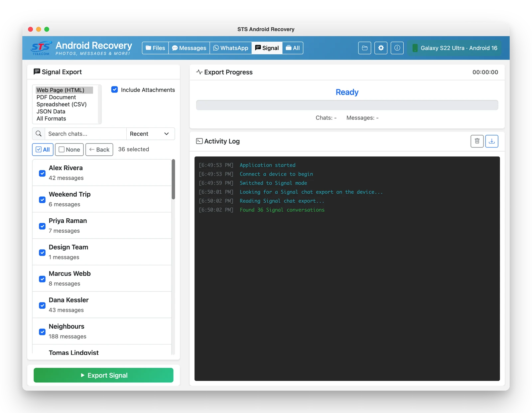
Task: Click the 'Application started' log entry
Action: tap(267, 165)
